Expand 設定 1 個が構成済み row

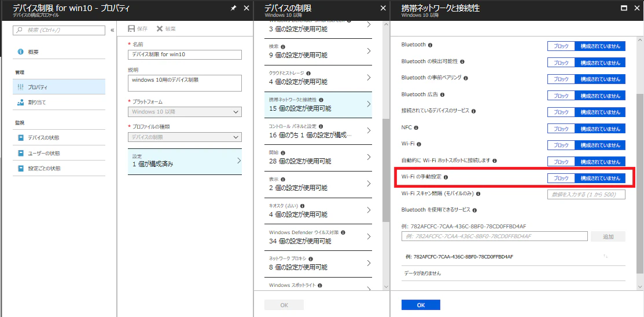pos(185,161)
